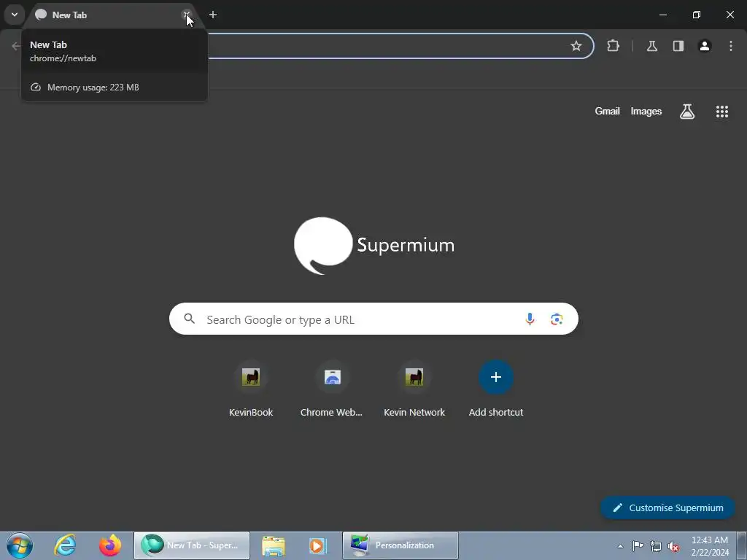Open toolbar Chrome Labs flask icon
747x560 pixels.
point(651,46)
